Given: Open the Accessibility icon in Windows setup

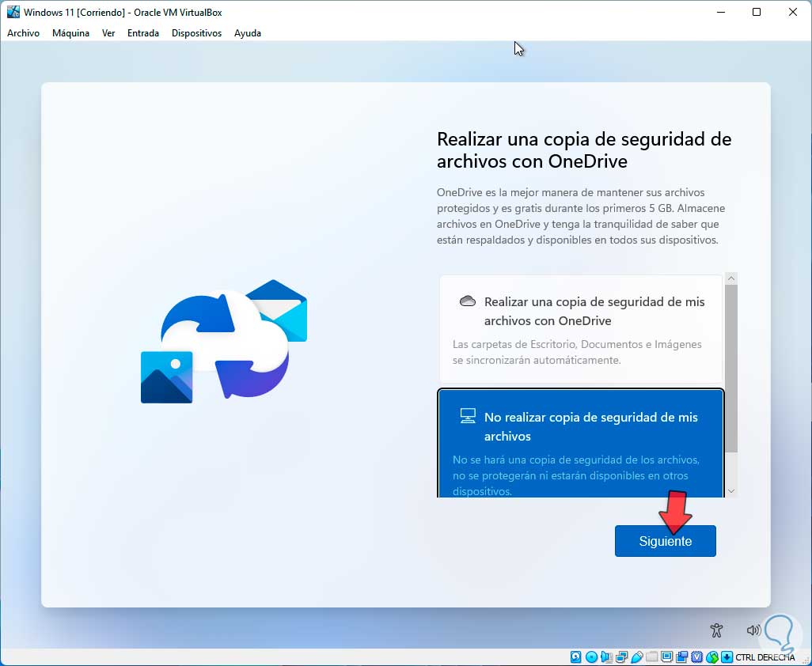Looking at the screenshot, I should (717, 630).
